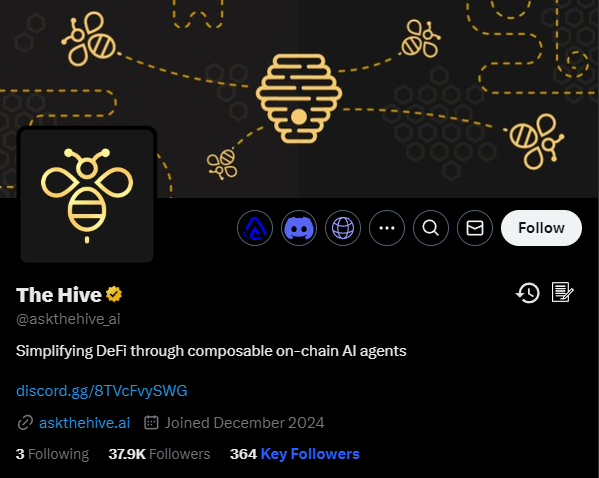The width and height of the screenshot is (599, 478).
Task: Open the three-dots More options menu
Action: pos(387,228)
